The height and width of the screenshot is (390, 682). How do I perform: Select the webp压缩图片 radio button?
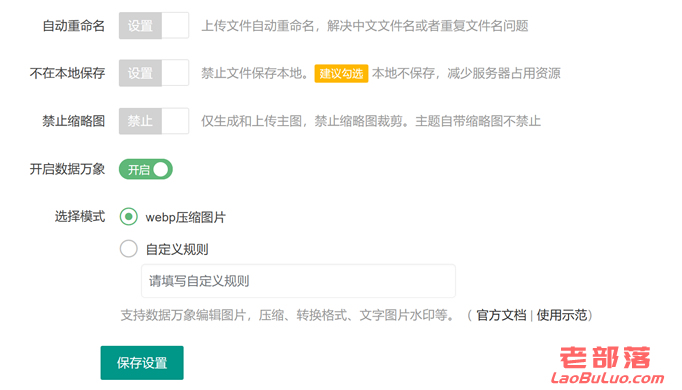tap(129, 217)
